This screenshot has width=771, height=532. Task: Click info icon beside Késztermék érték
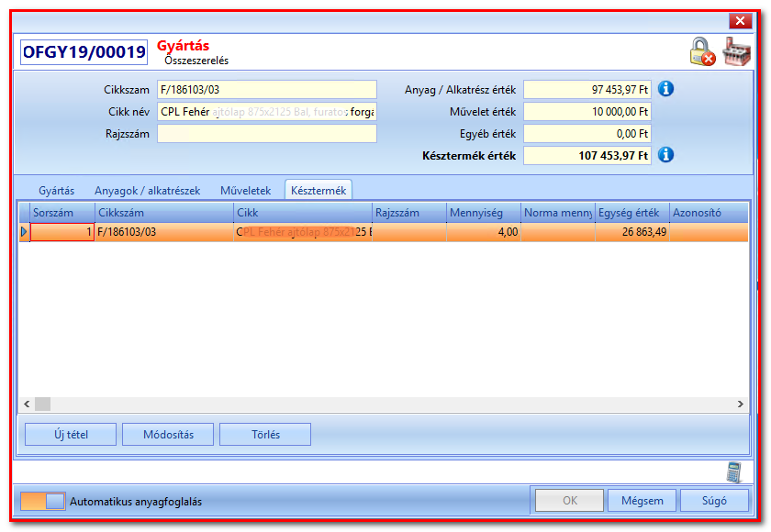[x=665, y=155]
